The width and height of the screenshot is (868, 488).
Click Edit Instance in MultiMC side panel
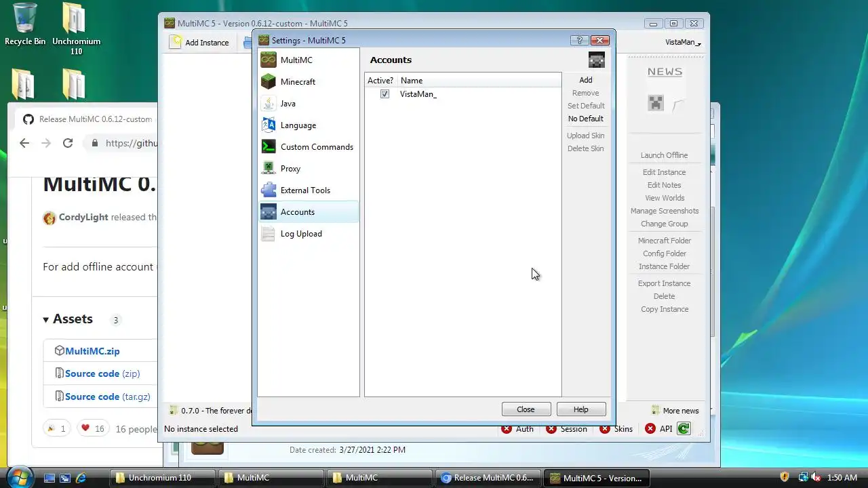click(x=665, y=172)
